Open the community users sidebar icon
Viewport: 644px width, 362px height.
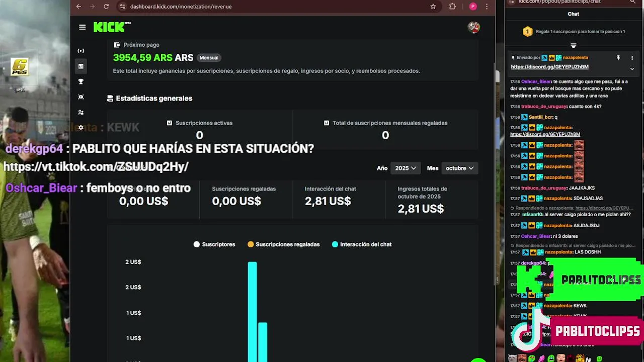coord(81,112)
